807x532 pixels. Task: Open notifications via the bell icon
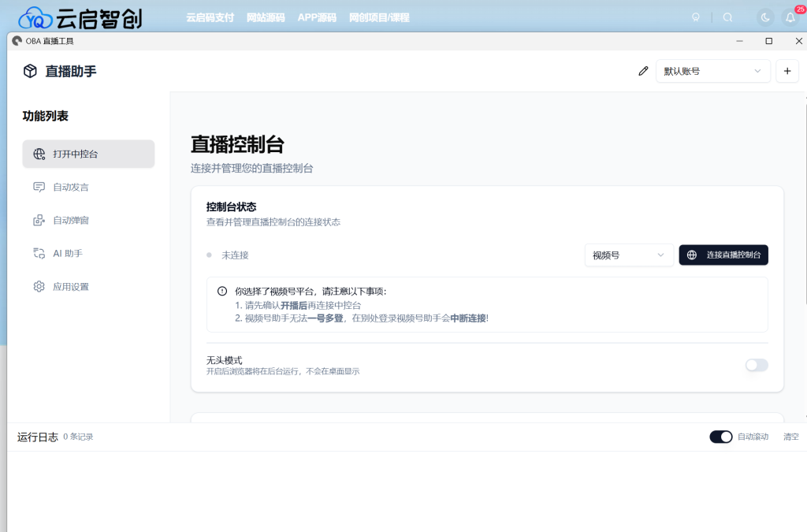tap(790, 17)
